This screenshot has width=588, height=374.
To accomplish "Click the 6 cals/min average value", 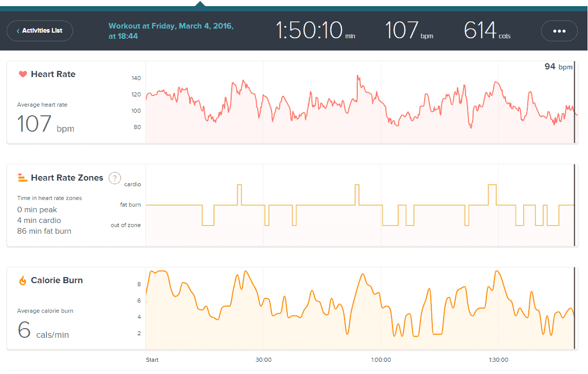I will pyautogui.click(x=43, y=331).
